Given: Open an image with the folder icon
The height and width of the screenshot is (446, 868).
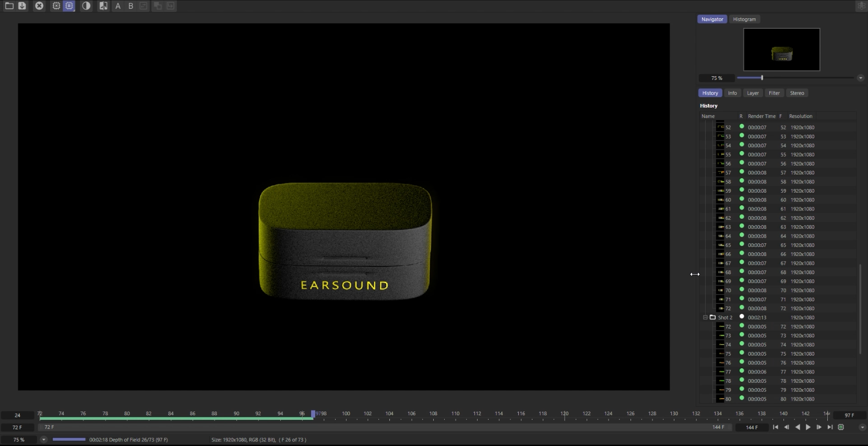Looking at the screenshot, I should 9,6.
